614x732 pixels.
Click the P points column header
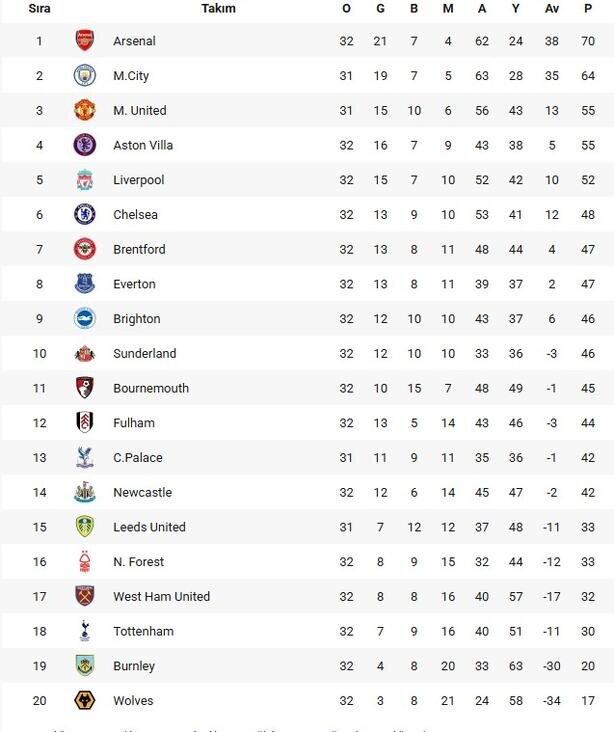click(x=588, y=8)
